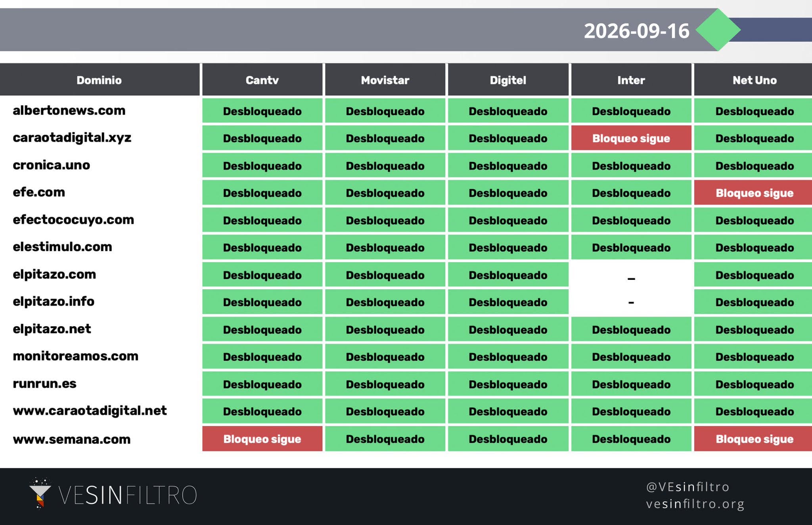Select the elpitazo.net domain name
This screenshot has width=812, height=525.
[52, 329]
